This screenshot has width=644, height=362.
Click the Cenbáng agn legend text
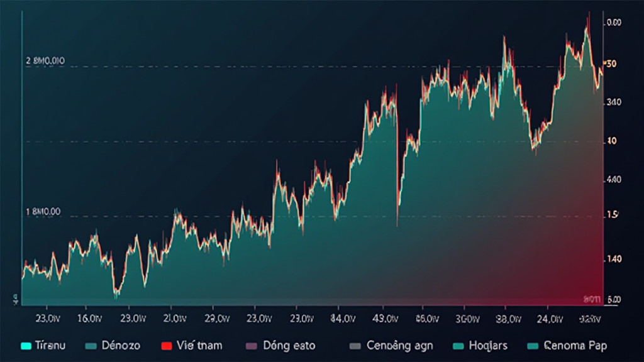[399, 346]
